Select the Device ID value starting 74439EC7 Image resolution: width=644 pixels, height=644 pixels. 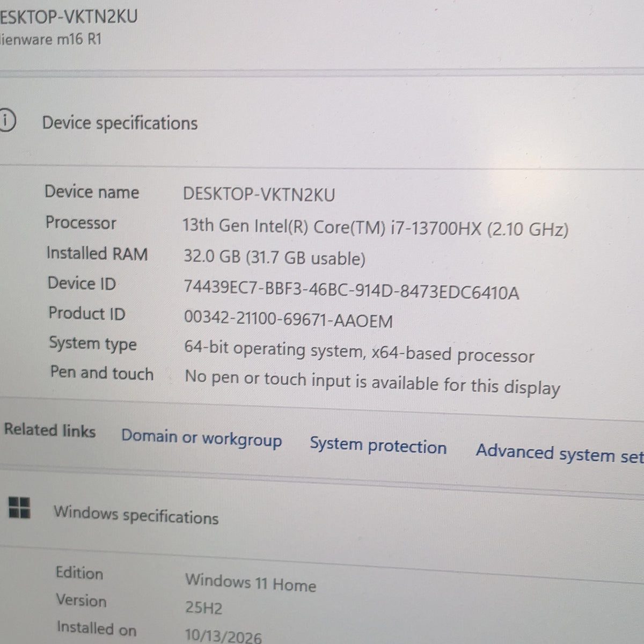click(351, 290)
